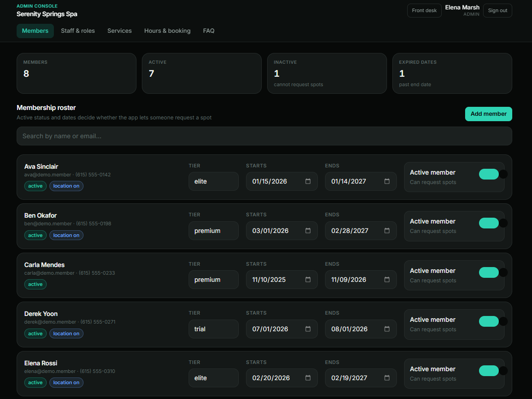
Task: Open calendar picker for Elena Rossi's start date
Action: [x=308, y=377]
